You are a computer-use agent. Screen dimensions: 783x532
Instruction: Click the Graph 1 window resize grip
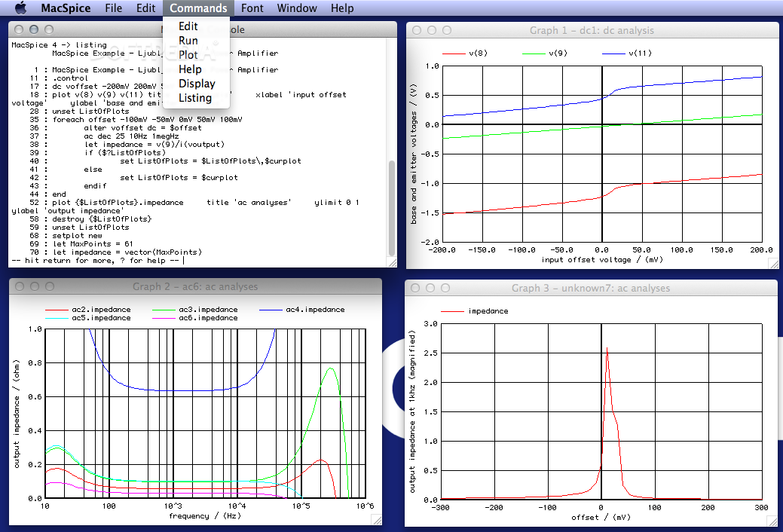click(x=772, y=263)
